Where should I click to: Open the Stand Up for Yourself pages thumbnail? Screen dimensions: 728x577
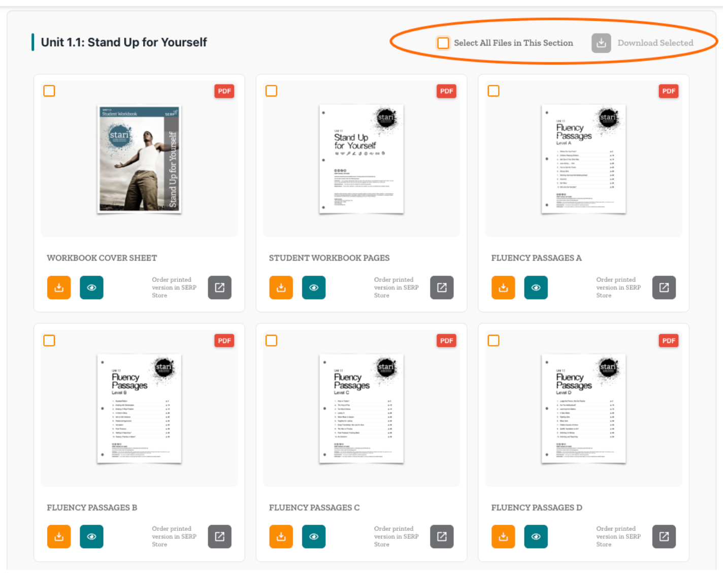pyautogui.click(x=361, y=159)
